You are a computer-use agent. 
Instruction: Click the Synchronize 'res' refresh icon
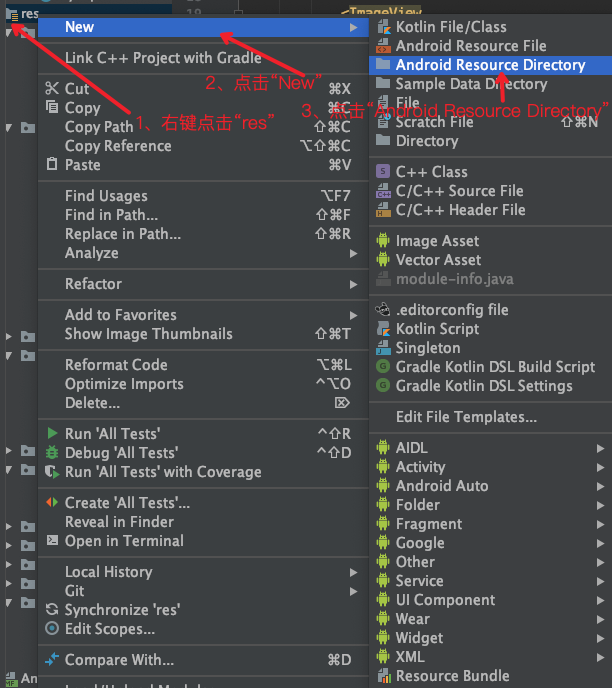click(x=52, y=609)
